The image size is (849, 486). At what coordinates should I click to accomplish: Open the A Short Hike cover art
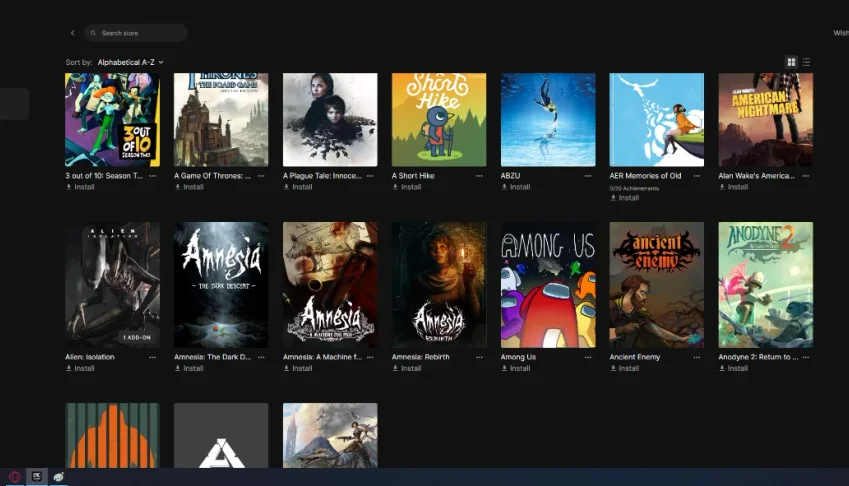439,120
